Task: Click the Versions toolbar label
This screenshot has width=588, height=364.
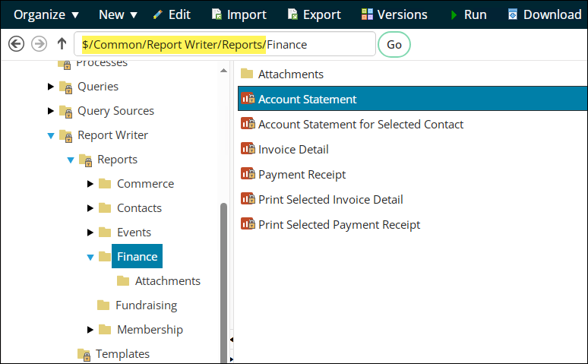Action: (x=403, y=15)
